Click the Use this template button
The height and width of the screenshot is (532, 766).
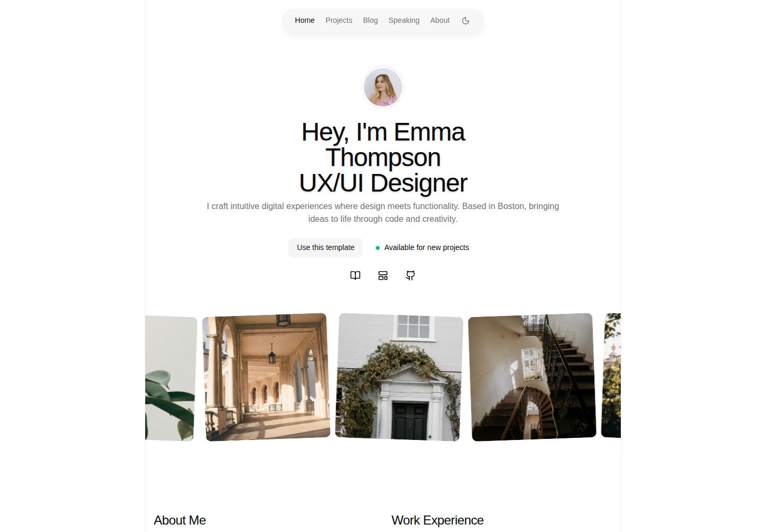click(x=326, y=247)
